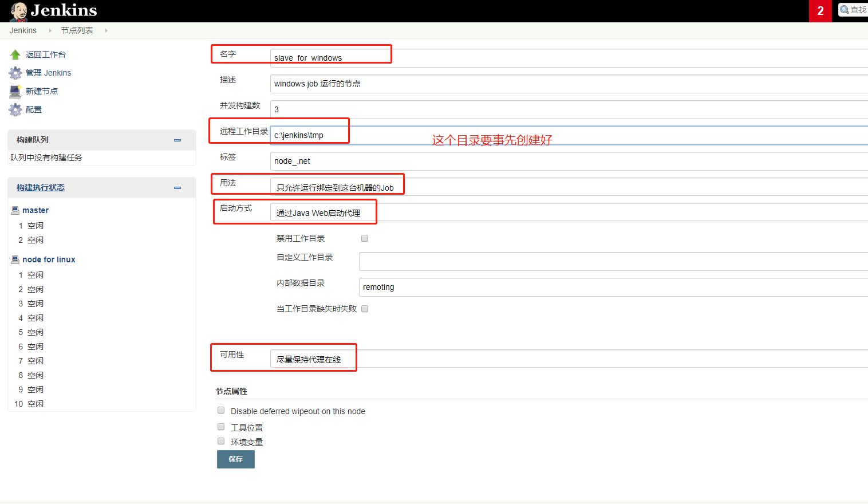868x504 pixels.
Task: Open the 配置 sidebar link
Action: click(34, 109)
